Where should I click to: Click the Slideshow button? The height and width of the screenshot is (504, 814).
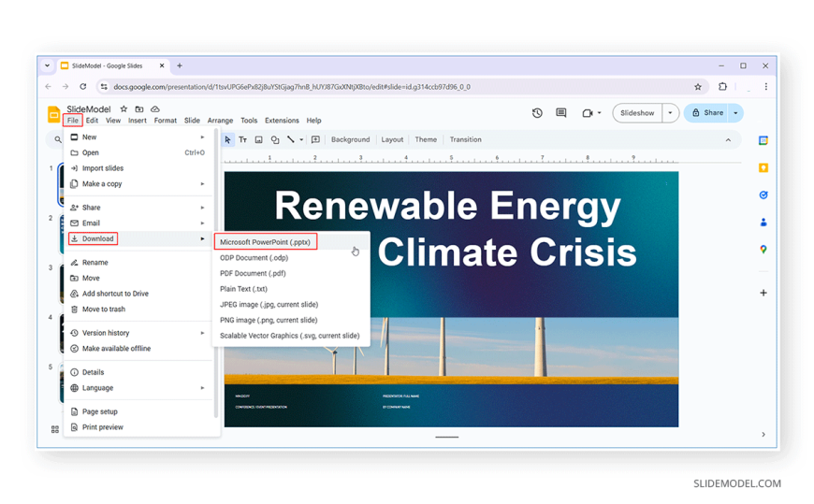[x=637, y=113]
